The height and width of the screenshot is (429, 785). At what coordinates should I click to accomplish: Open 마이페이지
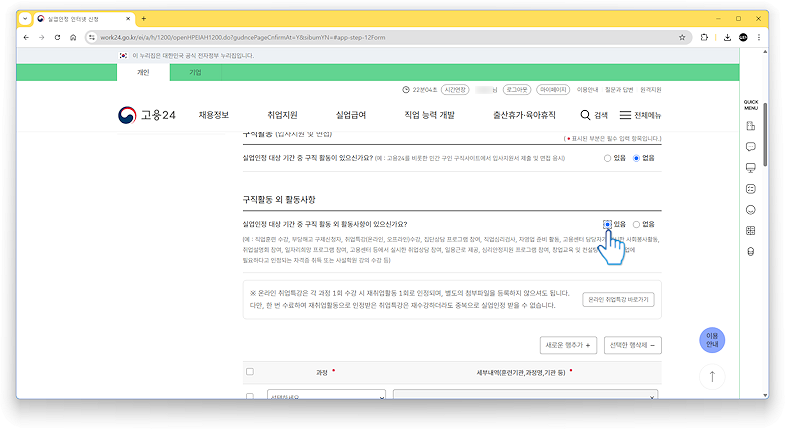click(553, 90)
